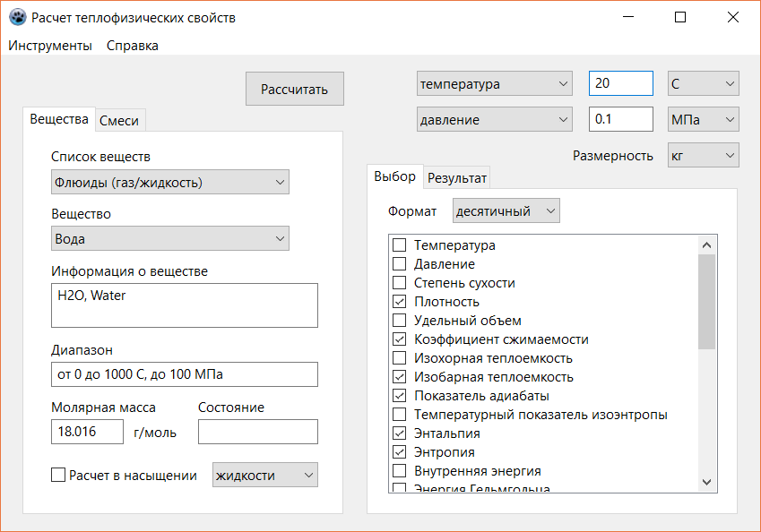Expand the Список веществ dropdown
The image size is (761, 532).
click(x=169, y=183)
